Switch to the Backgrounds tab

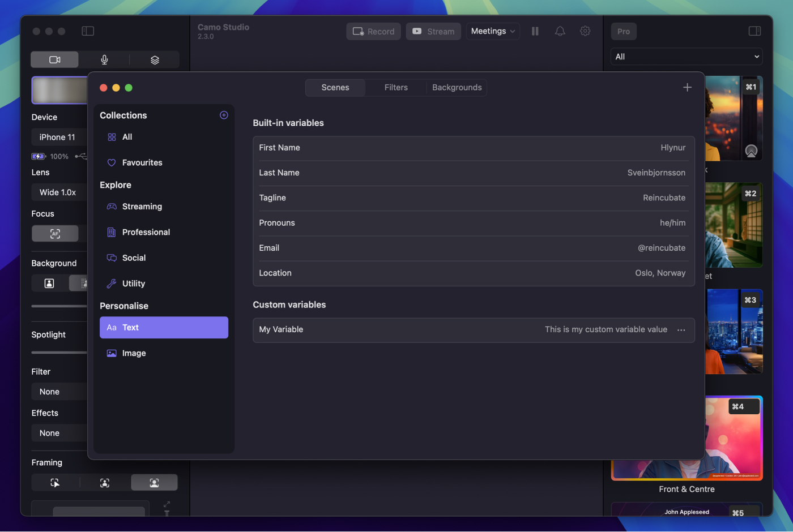457,88
